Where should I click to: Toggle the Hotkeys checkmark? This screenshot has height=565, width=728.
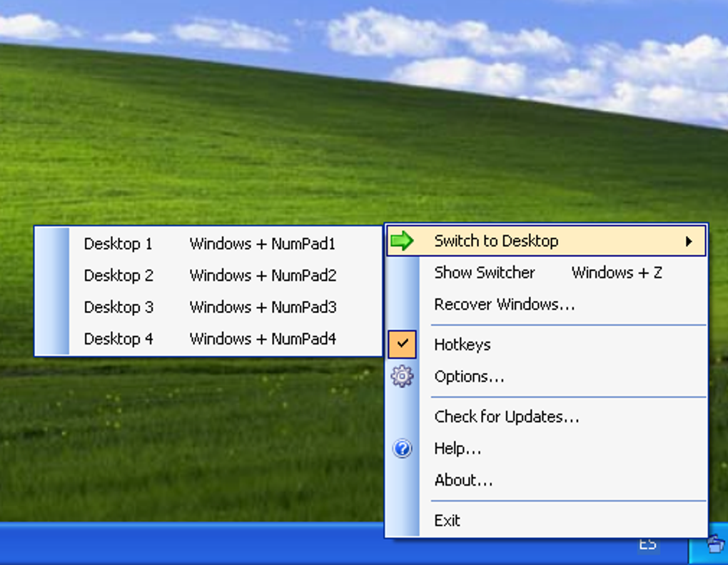point(402,344)
